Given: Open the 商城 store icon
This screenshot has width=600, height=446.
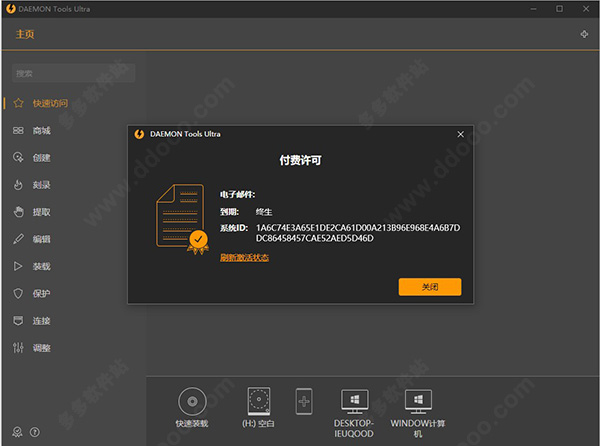Looking at the screenshot, I should [18, 130].
